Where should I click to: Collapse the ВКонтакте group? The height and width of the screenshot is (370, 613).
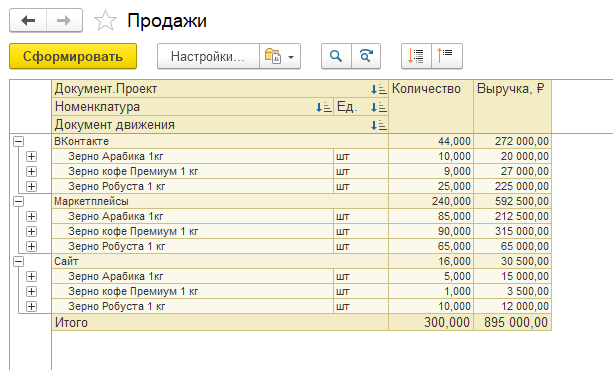click(x=18, y=142)
